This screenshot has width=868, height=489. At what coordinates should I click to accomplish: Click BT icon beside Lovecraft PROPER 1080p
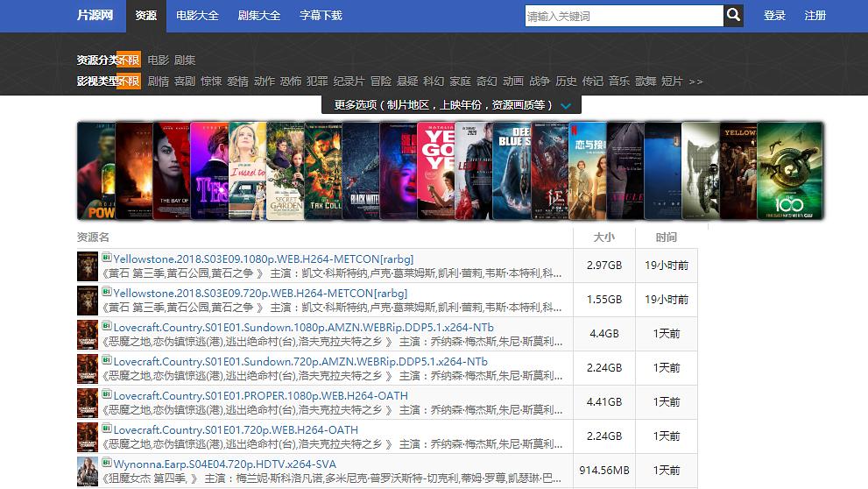click(107, 395)
